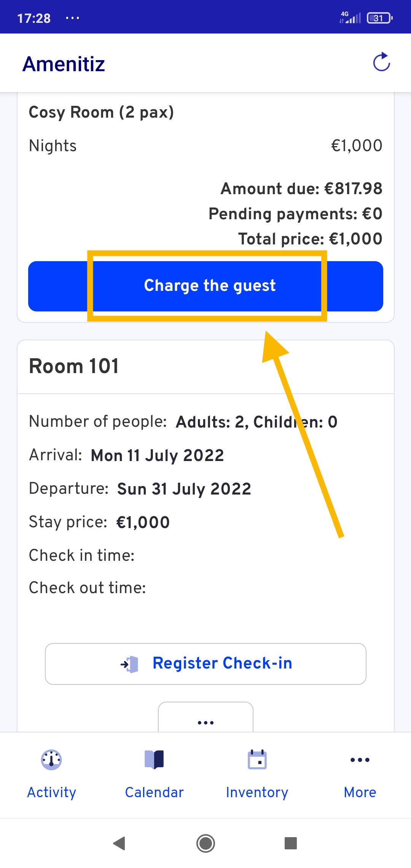Tap the Android recent apps square
The height and width of the screenshot is (868, 411).
pos(291,843)
